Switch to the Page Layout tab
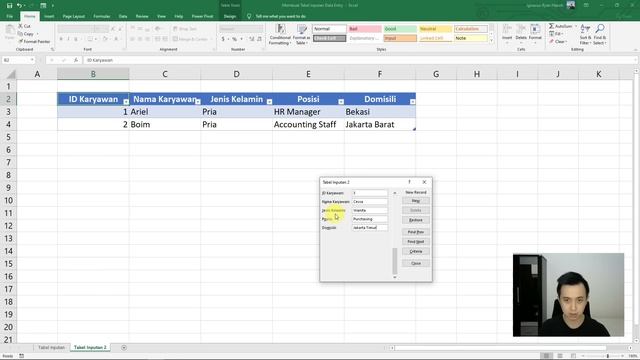This screenshot has width=640, height=360. click(73, 16)
